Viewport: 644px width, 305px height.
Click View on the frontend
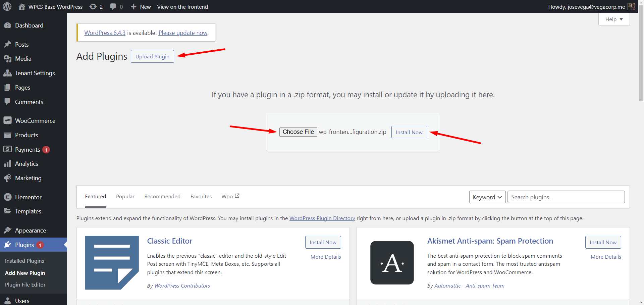click(182, 7)
